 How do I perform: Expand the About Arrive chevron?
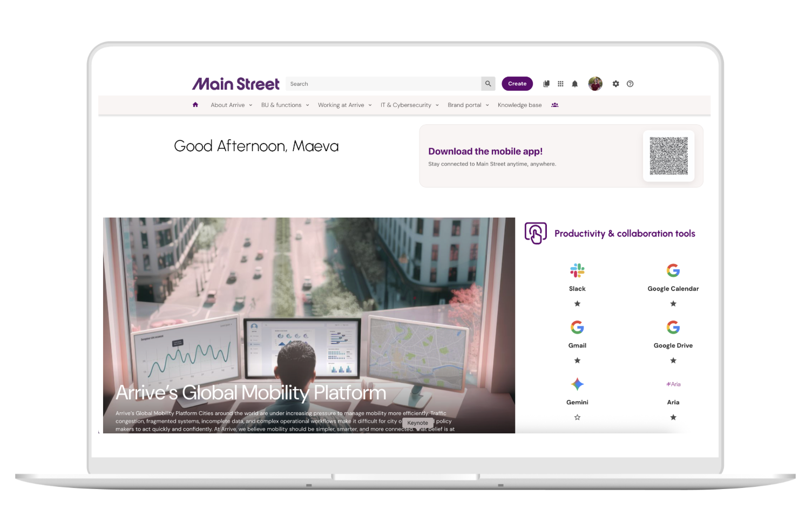pos(251,105)
